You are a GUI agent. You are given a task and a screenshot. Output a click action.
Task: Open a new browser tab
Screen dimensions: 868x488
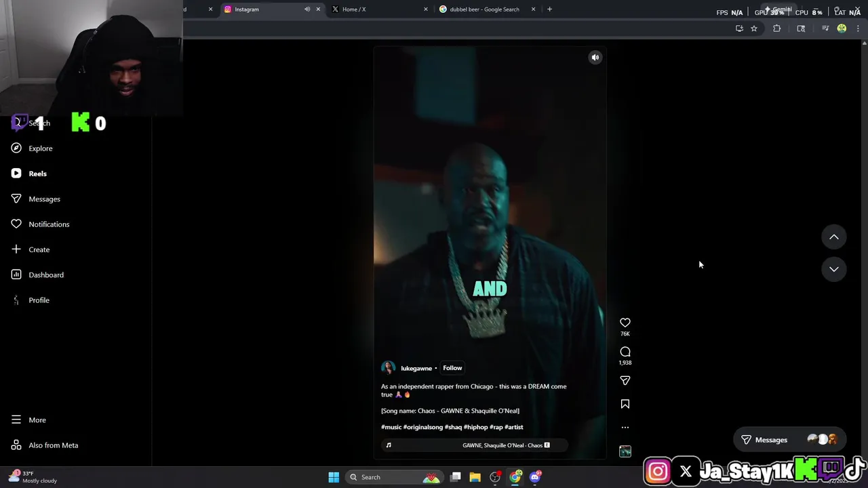click(x=549, y=9)
